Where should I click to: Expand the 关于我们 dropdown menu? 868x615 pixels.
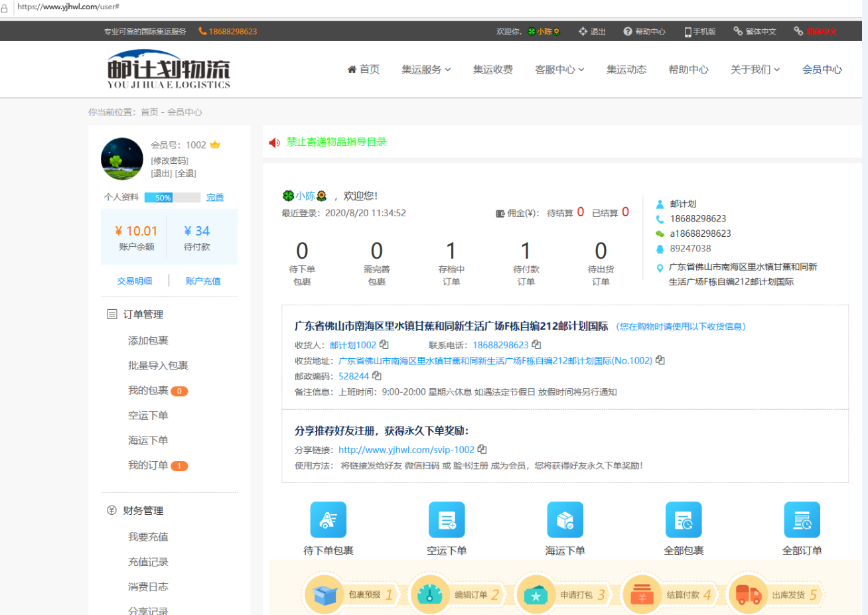[755, 69]
